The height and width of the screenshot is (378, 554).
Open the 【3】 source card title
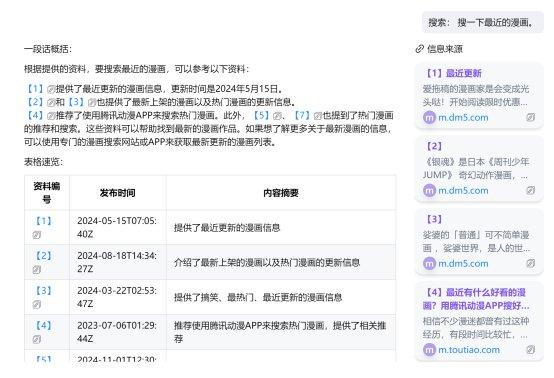coord(434,219)
